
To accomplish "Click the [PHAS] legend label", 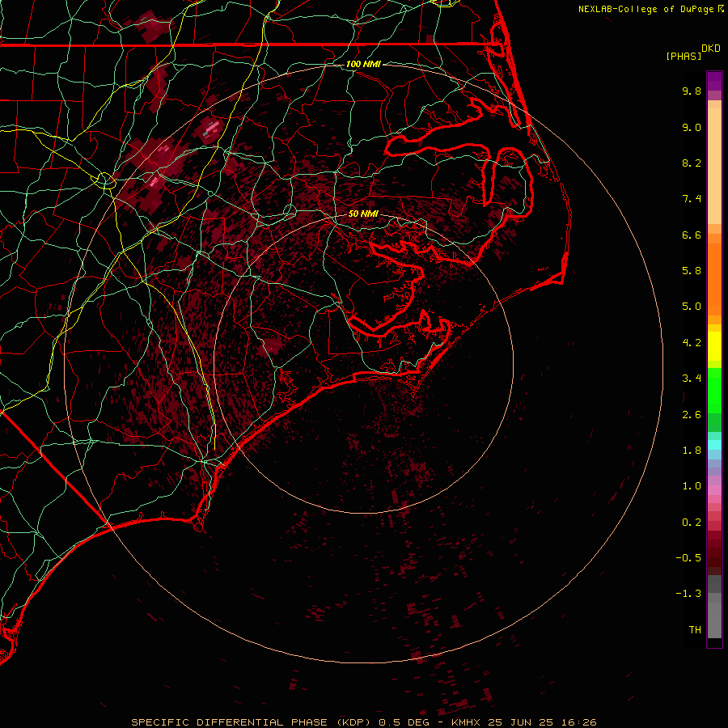I will [684, 56].
